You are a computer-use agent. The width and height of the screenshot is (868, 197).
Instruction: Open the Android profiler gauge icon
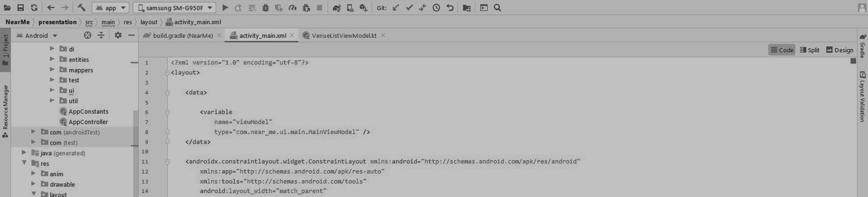click(x=292, y=8)
